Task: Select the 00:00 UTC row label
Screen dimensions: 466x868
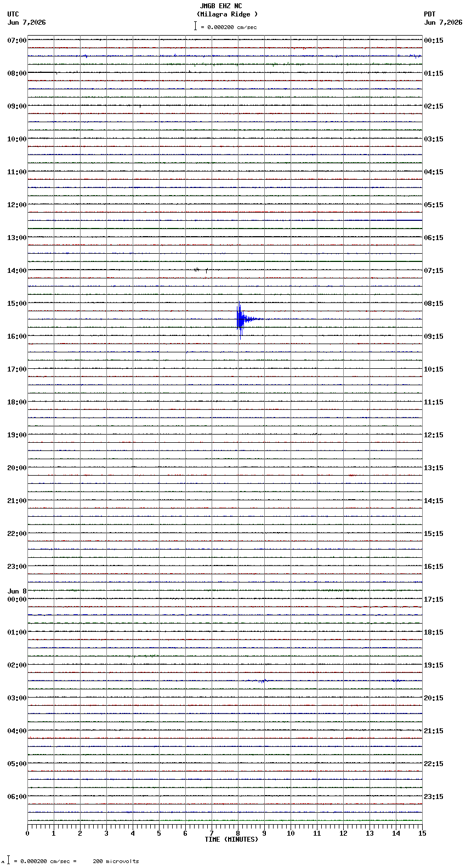Action: (17, 599)
